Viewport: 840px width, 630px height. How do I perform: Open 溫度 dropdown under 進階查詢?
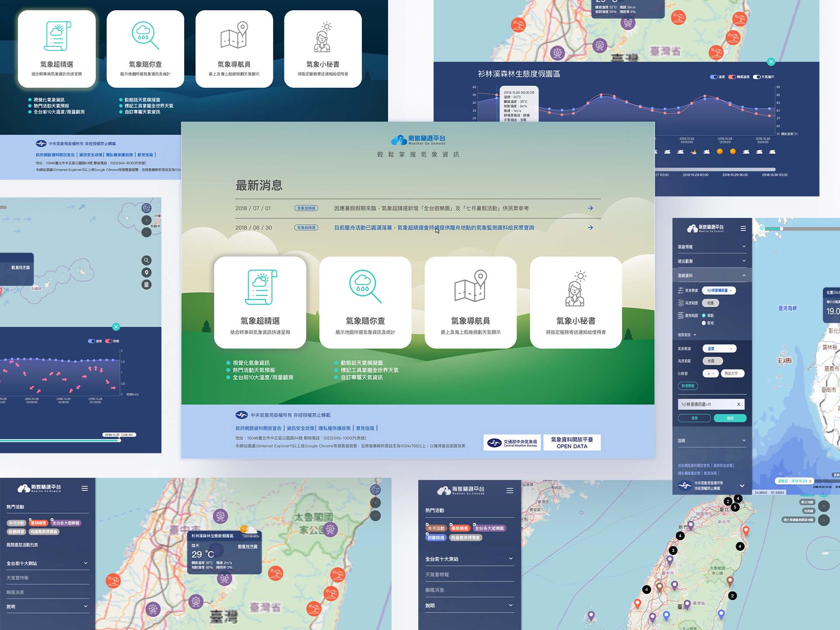pos(719,349)
